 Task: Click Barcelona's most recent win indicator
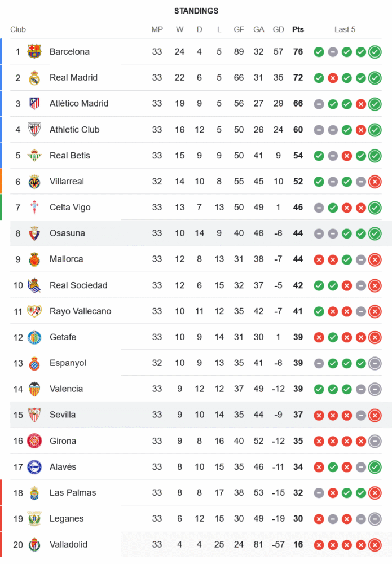point(375,52)
